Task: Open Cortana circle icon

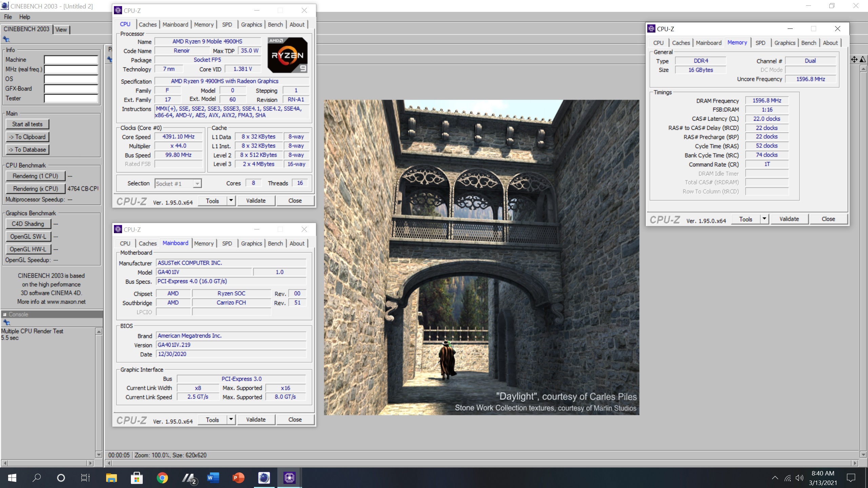Action: (61, 478)
